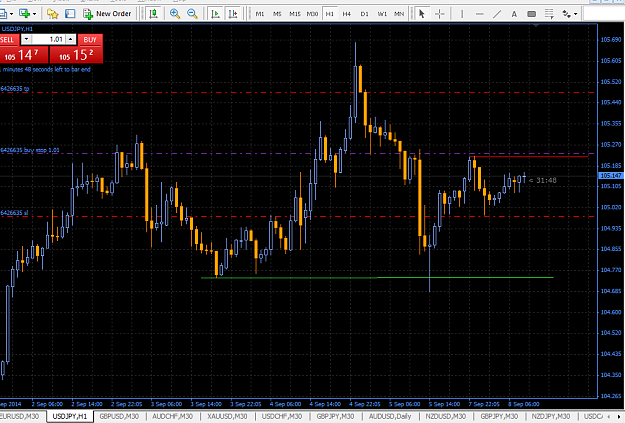Click the new chart plus icon
This screenshot has width=625, height=423.
click(x=25, y=14)
